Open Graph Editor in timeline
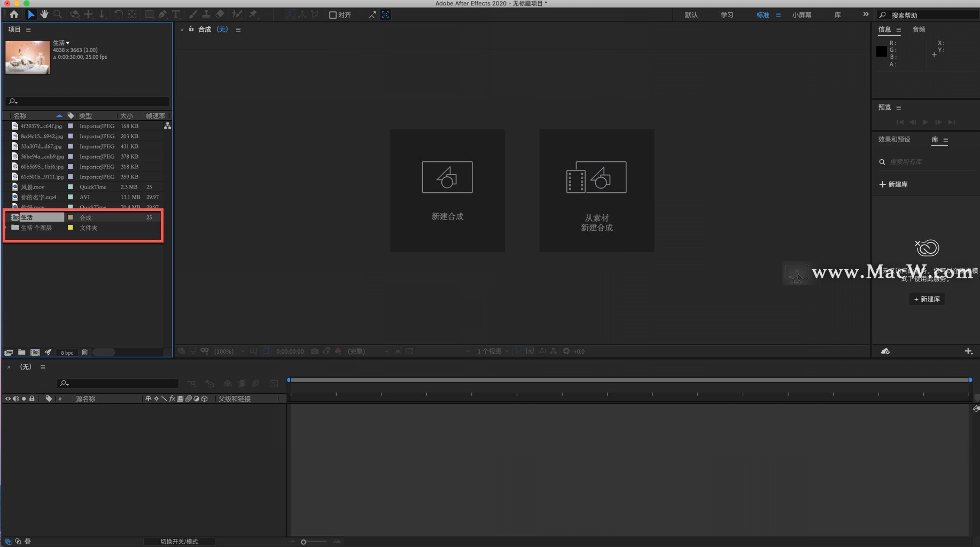 [274, 384]
